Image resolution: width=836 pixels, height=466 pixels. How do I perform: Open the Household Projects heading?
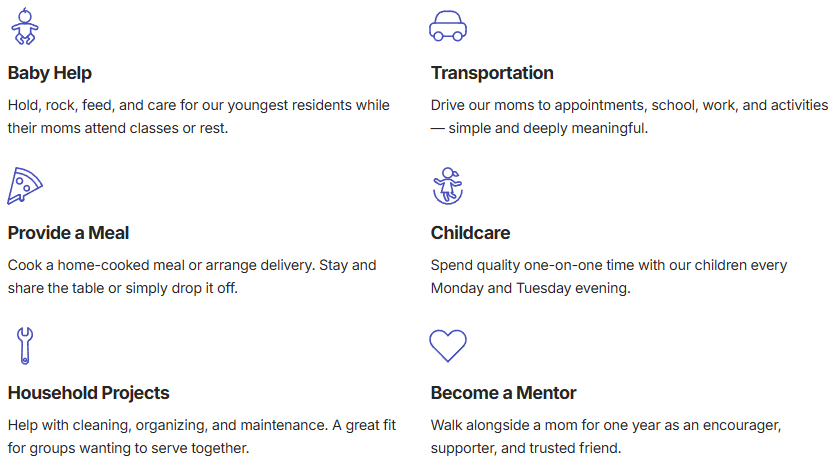pyautogui.click(x=88, y=393)
